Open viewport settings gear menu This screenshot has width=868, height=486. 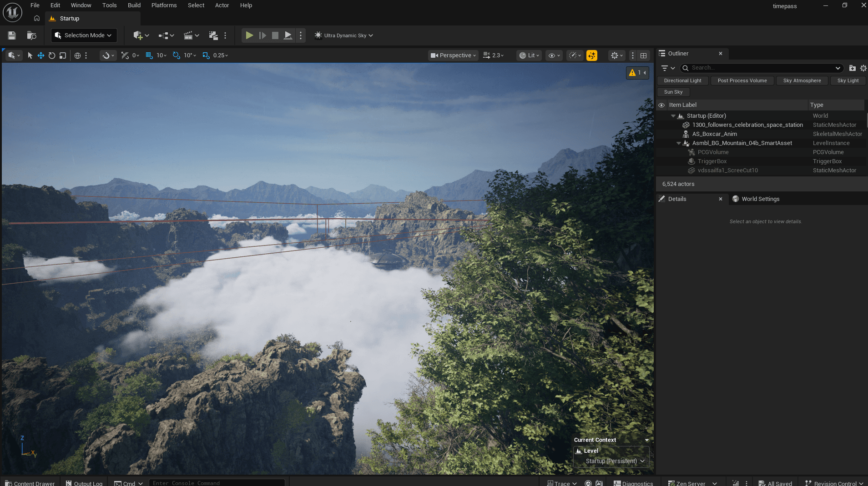617,55
